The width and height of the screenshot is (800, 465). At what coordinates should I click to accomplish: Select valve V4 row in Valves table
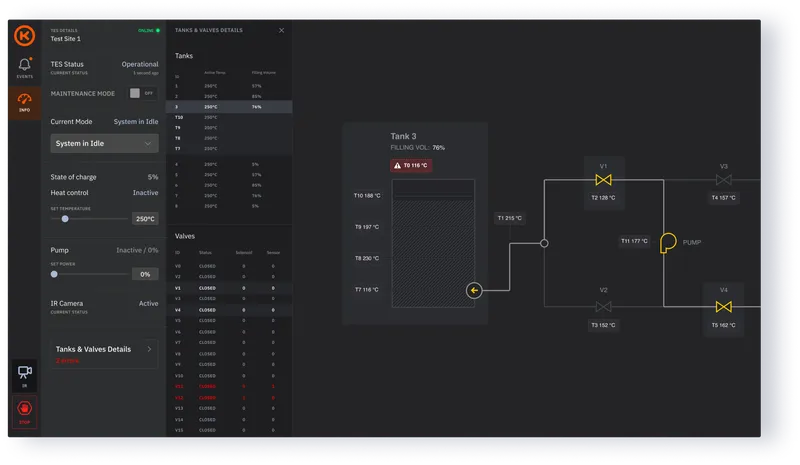click(x=229, y=310)
